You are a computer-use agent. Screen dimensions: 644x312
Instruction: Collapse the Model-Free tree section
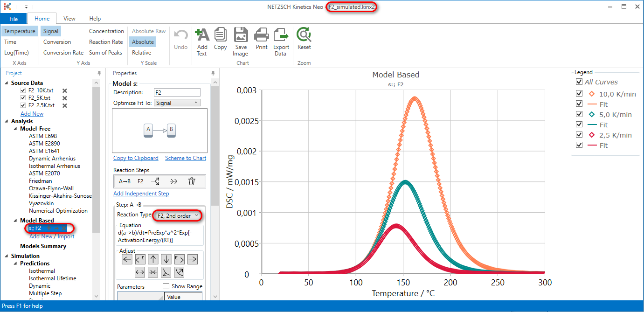coord(14,128)
